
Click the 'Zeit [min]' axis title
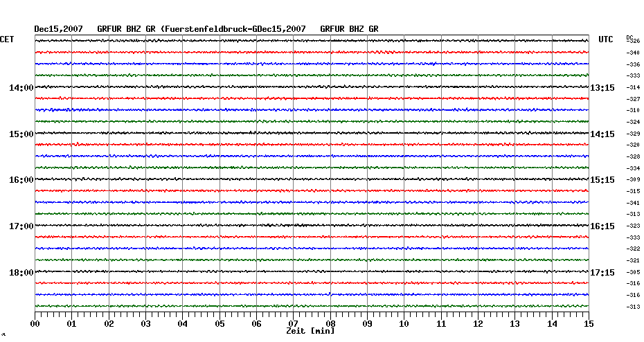pos(310,331)
